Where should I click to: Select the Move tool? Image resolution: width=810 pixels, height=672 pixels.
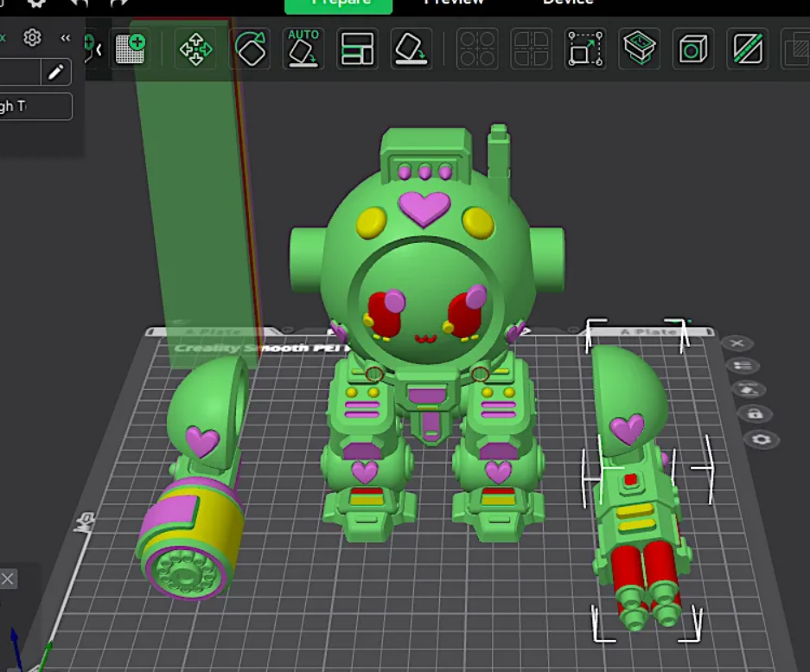195,49
